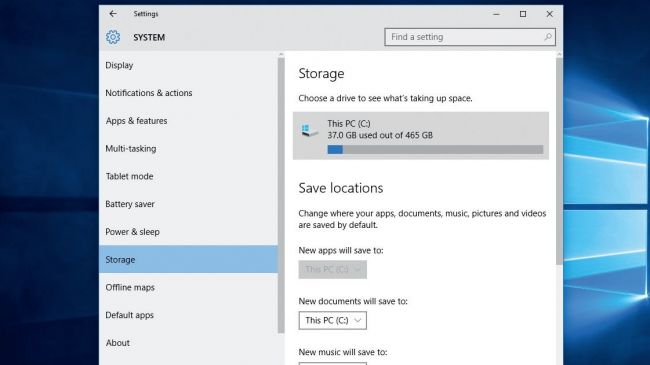This screenshot has width=650, height=365.
Task: Open the About page
Action: click(x=188, y=343)
